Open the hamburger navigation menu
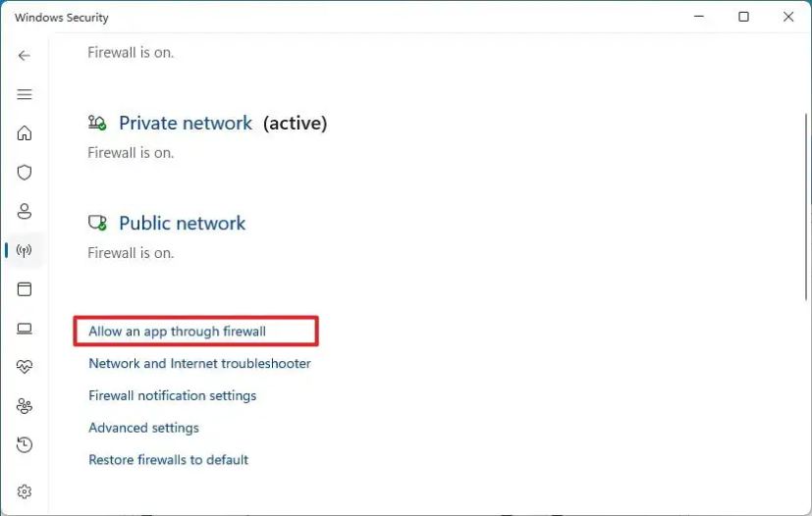The width and height of the screenshot is (812, 516). 25,94
